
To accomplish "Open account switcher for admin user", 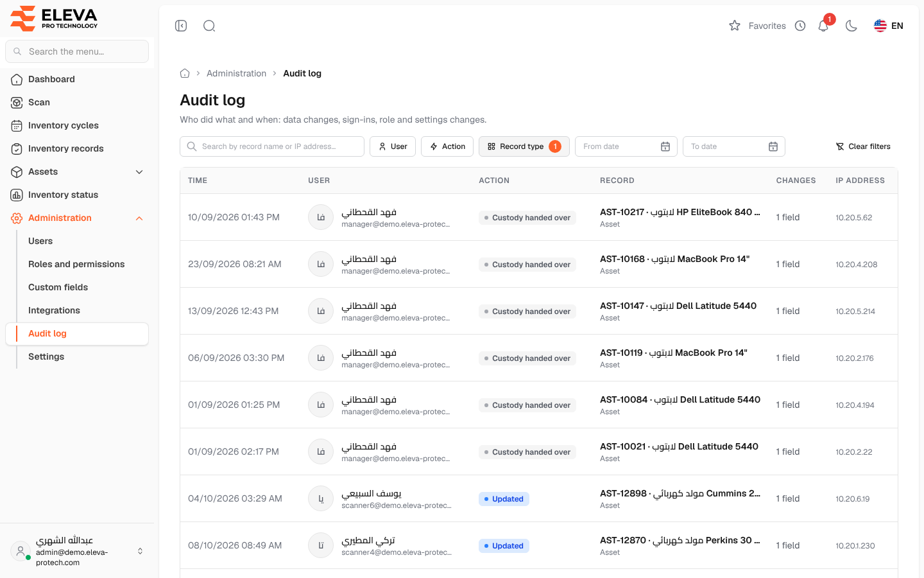I will tap(140, 551).
